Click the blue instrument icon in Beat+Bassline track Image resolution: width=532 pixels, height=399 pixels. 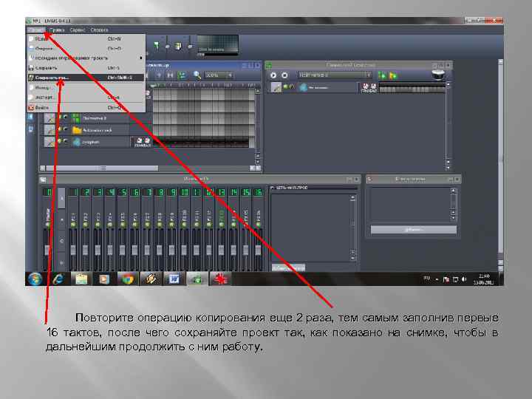(303, 87)
